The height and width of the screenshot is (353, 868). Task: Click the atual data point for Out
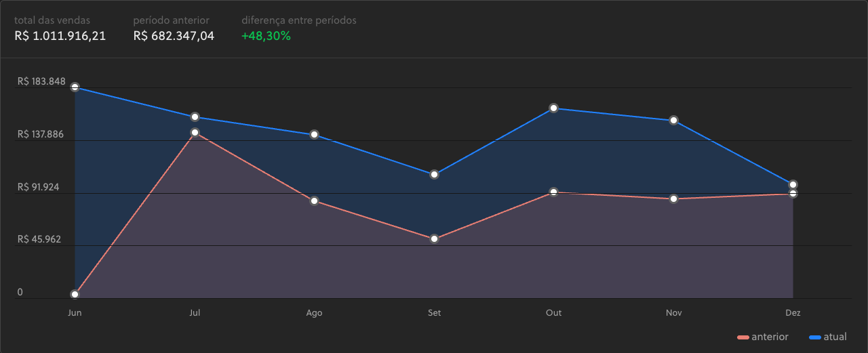(x=554, y=108)
